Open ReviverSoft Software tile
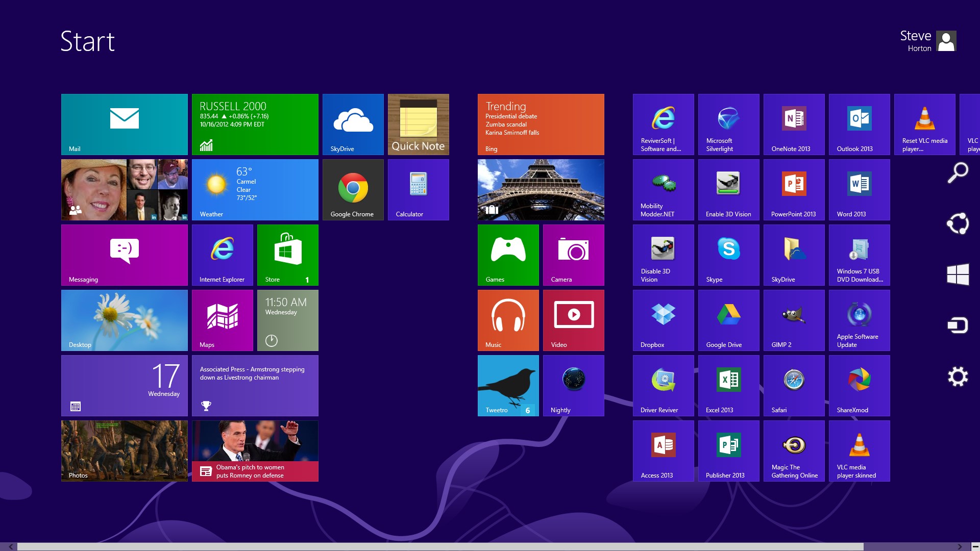The image size is (980, 551). click(664, 124)
